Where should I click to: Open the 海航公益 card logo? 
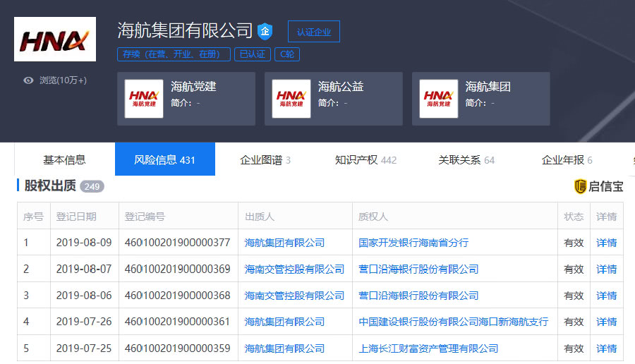(291, 99)
